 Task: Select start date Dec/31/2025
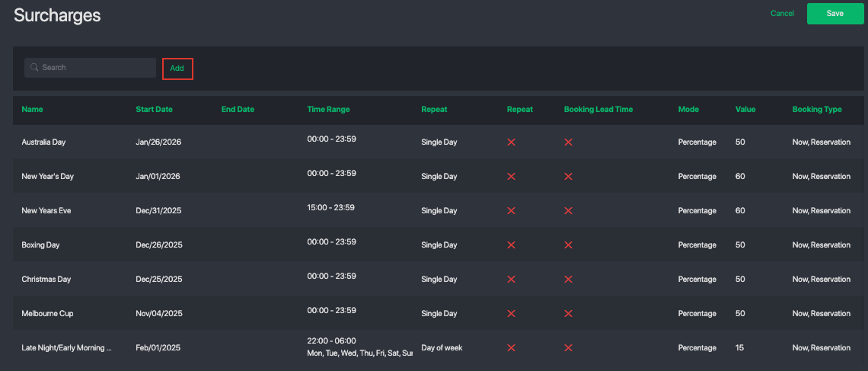point(158,211)
